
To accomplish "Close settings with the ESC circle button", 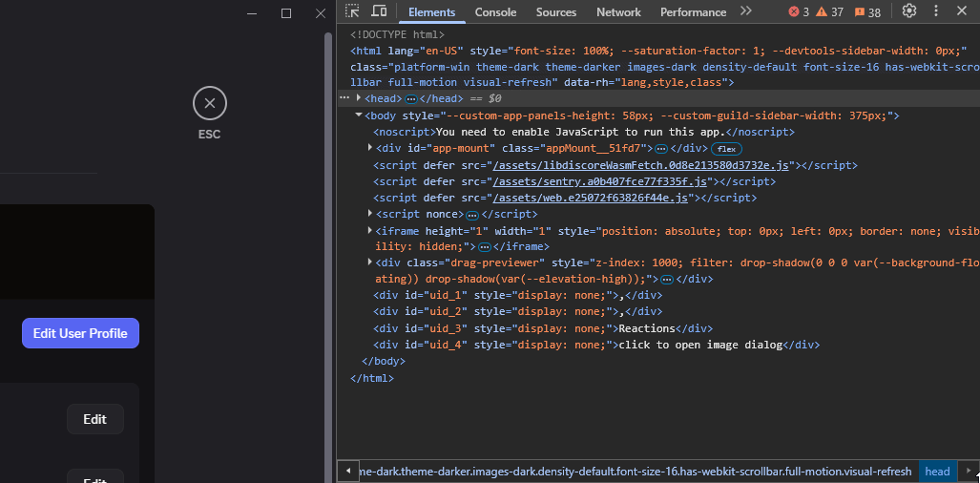I will [x=209, y=104].
